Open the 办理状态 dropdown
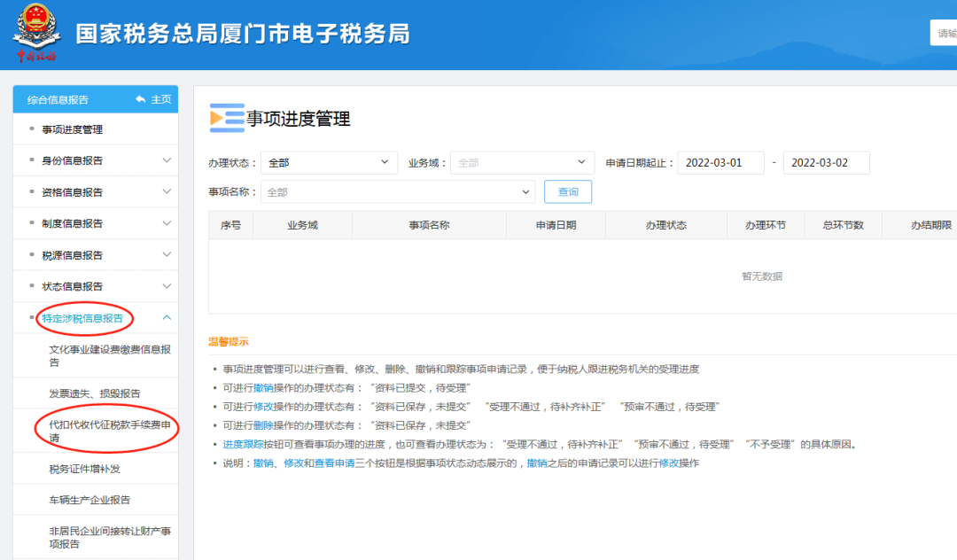Image resolution: width=957 pixels, height=560 pixels. coord(329,162)
